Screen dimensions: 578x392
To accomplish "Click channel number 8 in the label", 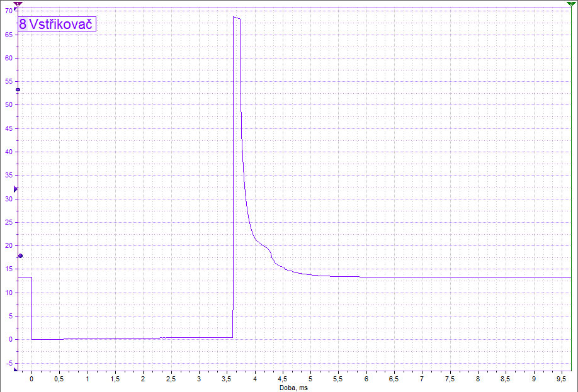I will click(23, 25).
